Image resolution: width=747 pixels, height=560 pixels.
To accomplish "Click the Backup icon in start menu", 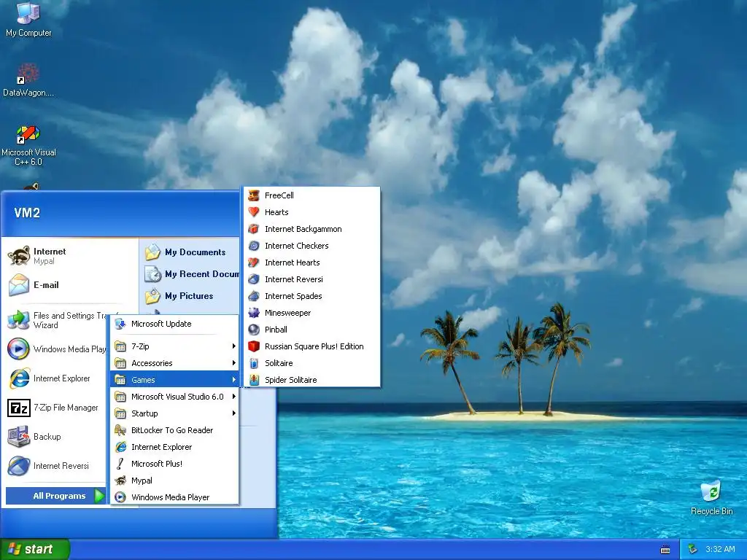I will click(18, 437).
